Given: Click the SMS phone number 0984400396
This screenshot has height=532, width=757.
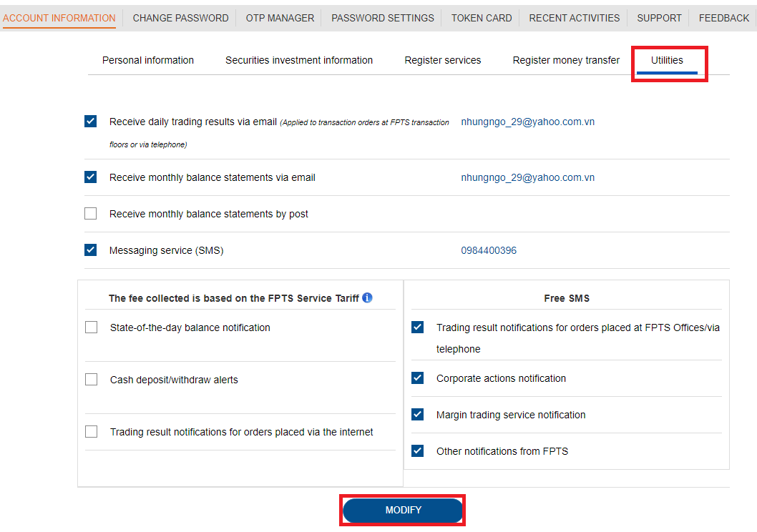Looking at the screenshot, I should 489,250.
